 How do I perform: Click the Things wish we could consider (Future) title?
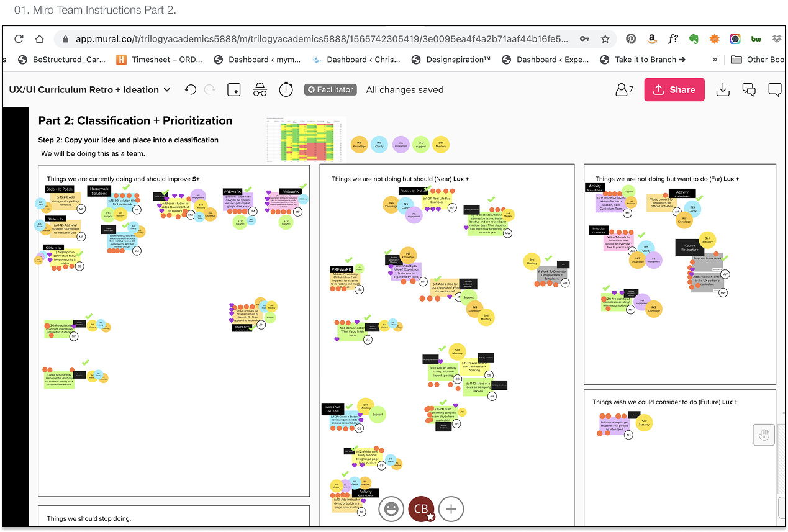665,402
